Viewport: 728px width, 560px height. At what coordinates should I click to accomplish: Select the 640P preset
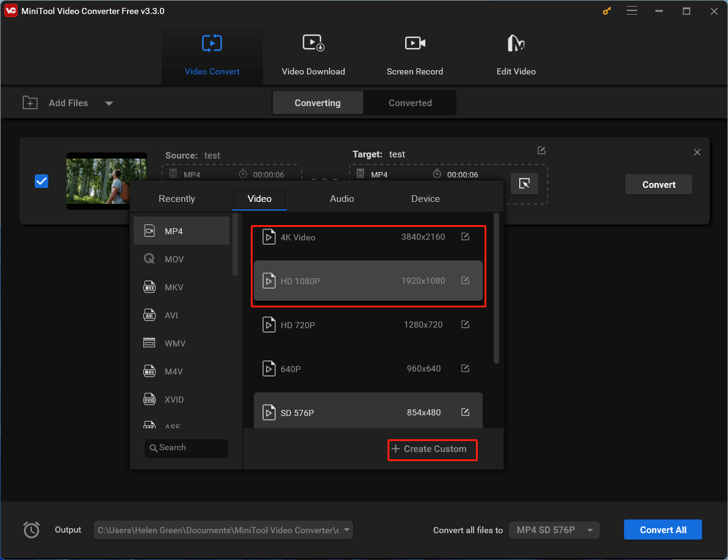click(x=368, y=368)
